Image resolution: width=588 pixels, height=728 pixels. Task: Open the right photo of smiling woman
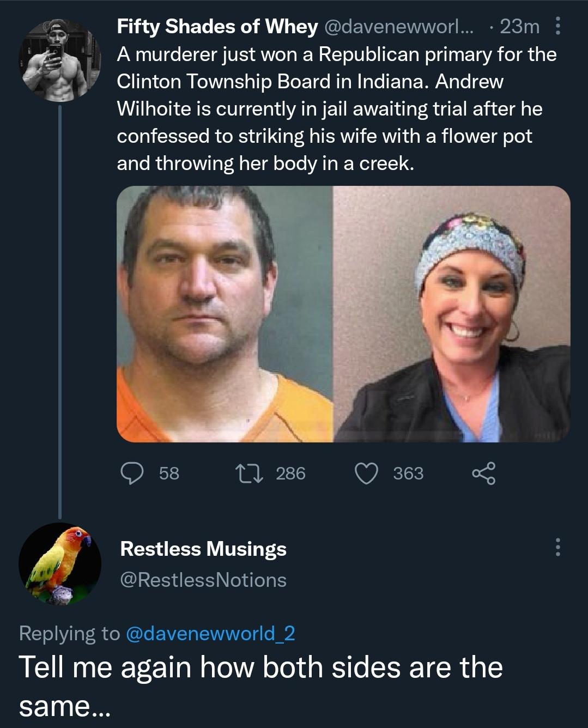452,314
